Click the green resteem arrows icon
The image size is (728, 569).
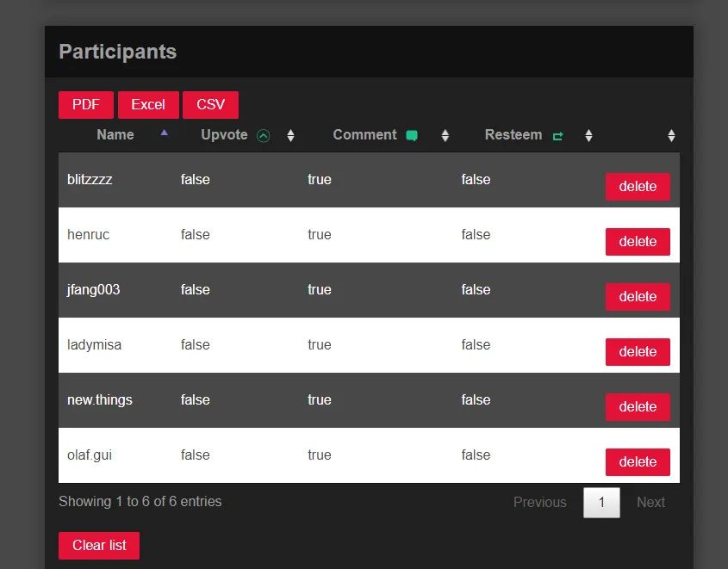click(x=557, y=136)
